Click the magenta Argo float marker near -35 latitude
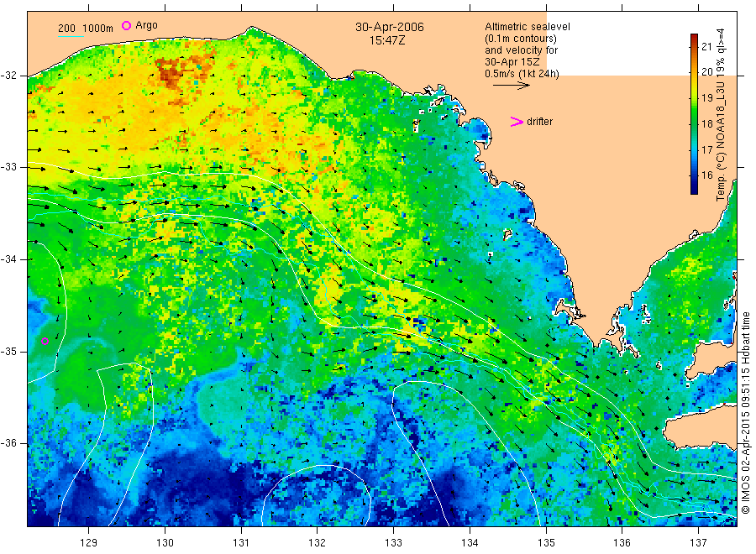This screenshot has width=756, height=554. click(x=45, y=341)
